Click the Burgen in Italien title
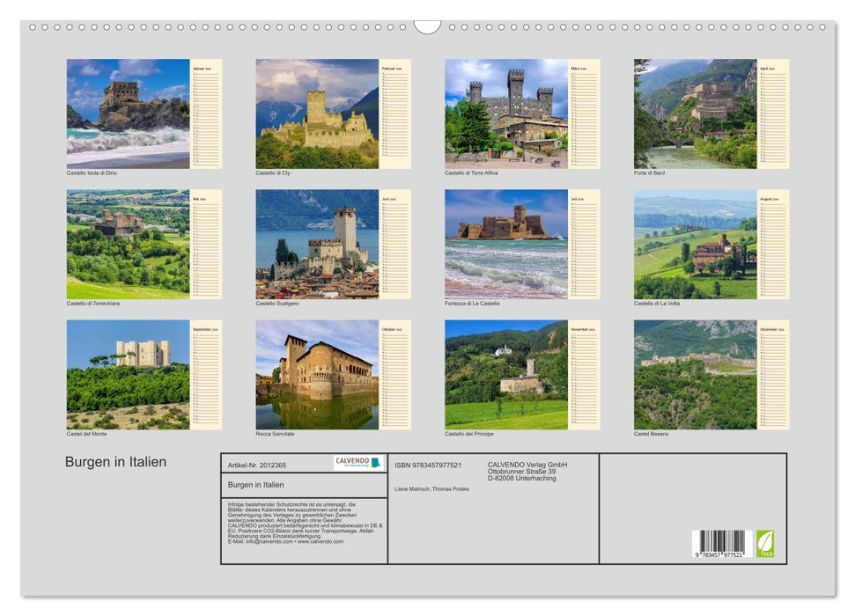855x616 pixels. pos(114,461)
